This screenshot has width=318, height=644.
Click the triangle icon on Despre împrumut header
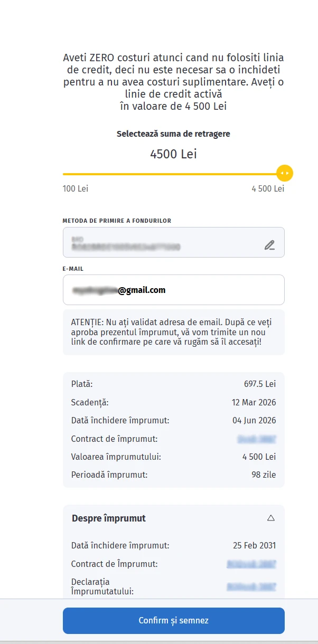coord(270,518)
